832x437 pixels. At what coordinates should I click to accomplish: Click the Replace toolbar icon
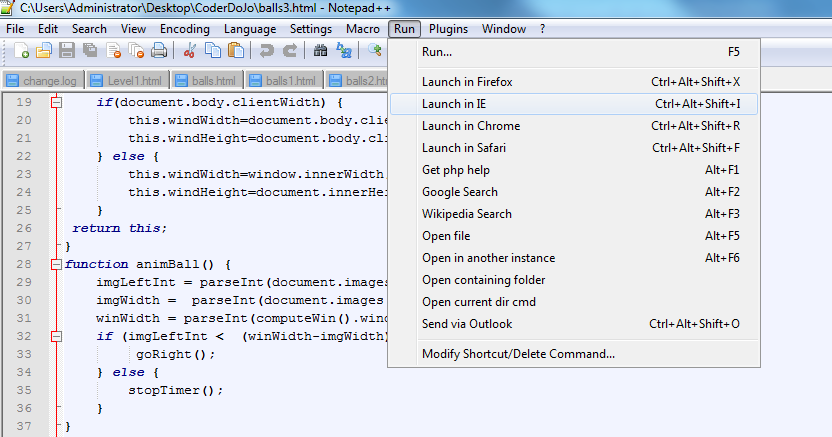(344, 50)
